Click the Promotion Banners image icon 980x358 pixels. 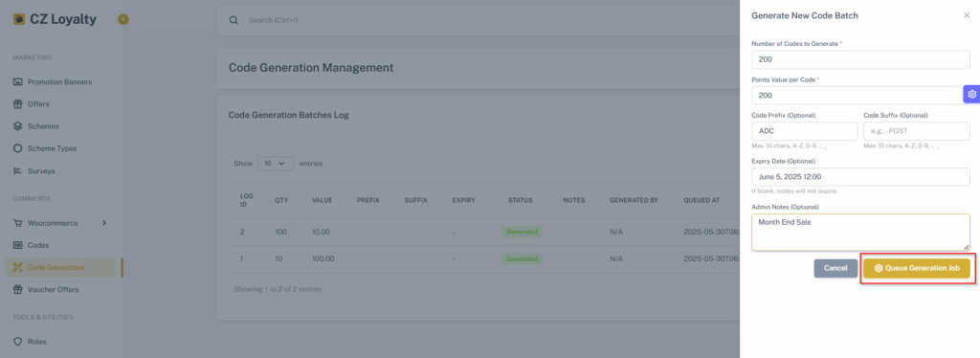[x=17, y=82]
